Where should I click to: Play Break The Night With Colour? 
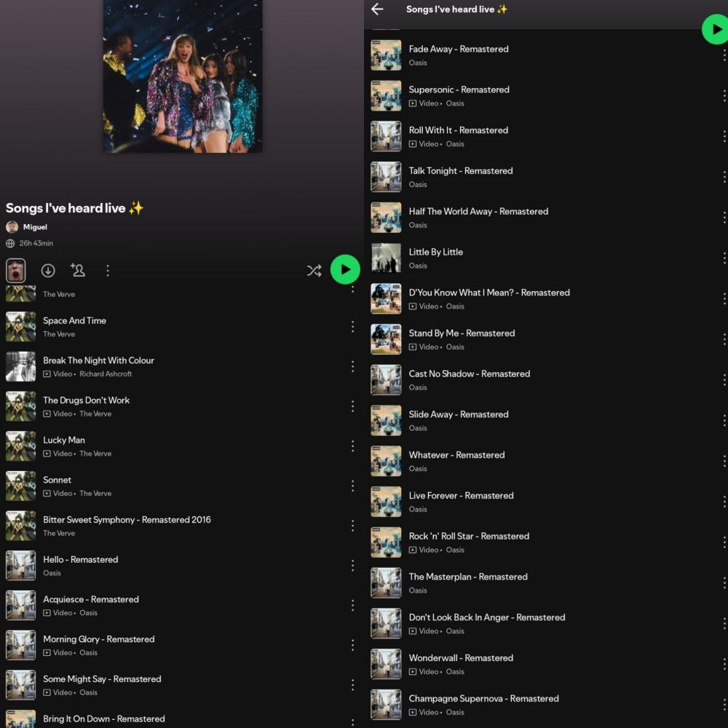point(181,367)
